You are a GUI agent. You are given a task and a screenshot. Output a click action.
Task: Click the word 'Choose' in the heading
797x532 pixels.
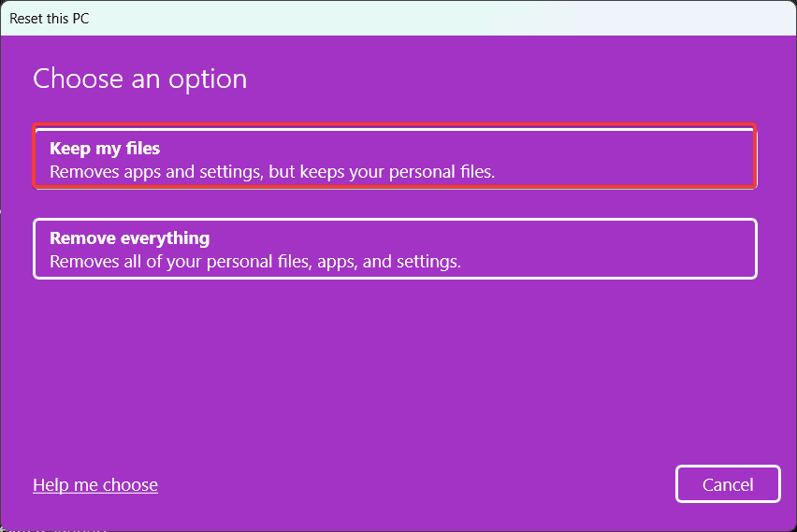click(x=71, y=79)
